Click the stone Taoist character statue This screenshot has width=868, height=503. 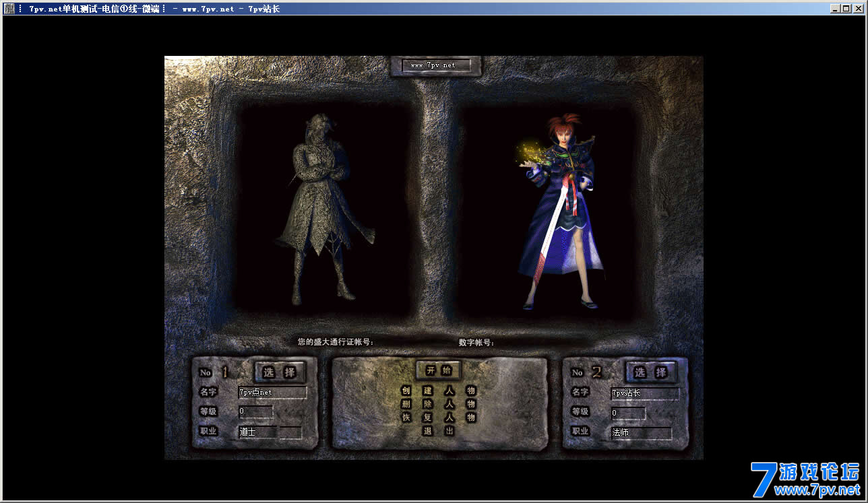(x=324, y=209)
